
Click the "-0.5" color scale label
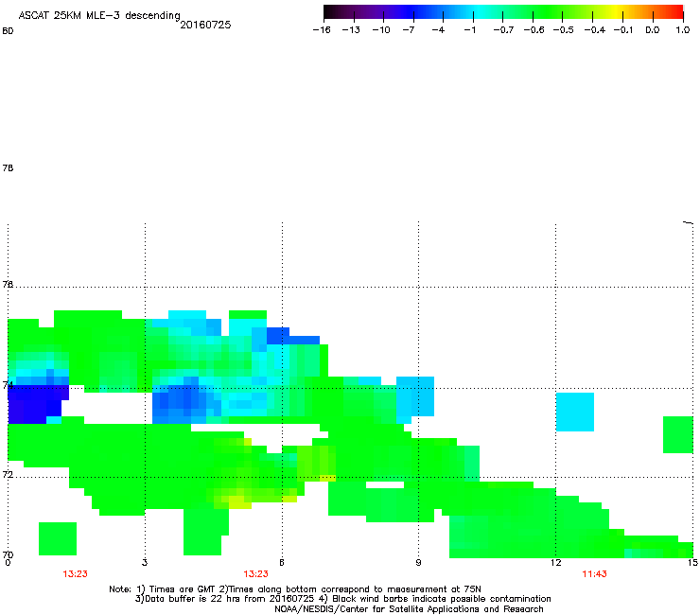pyautogui.click(x=564, y=30)
